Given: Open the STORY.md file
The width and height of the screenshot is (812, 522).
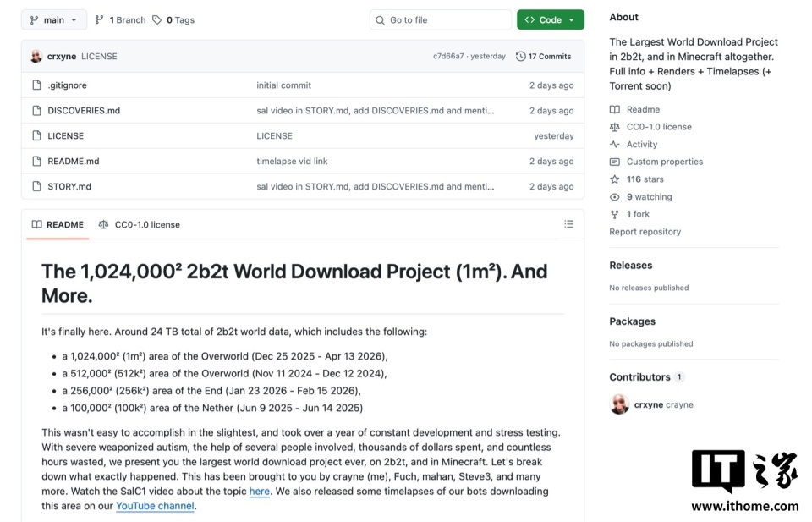Looking at the screenshot, I should [69, 186].
